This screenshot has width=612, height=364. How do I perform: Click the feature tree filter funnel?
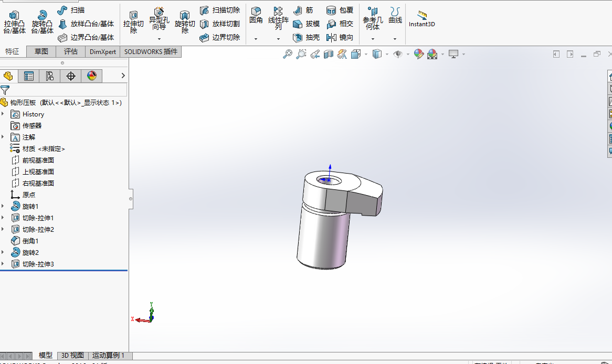pos(5,90)
